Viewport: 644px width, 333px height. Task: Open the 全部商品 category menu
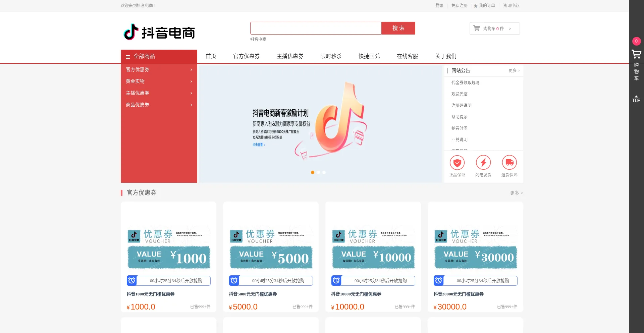pos(159,56)
